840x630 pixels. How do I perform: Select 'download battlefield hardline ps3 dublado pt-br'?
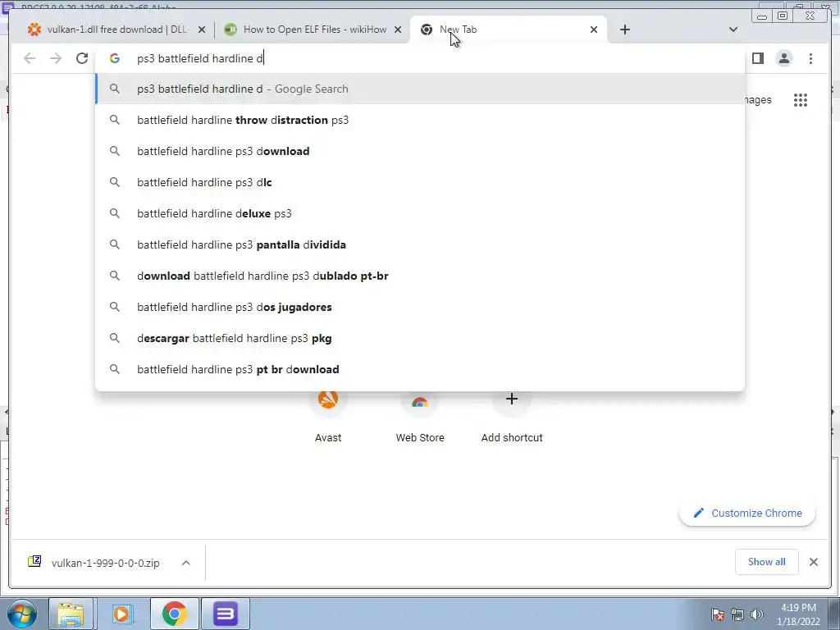coord(420,276)
